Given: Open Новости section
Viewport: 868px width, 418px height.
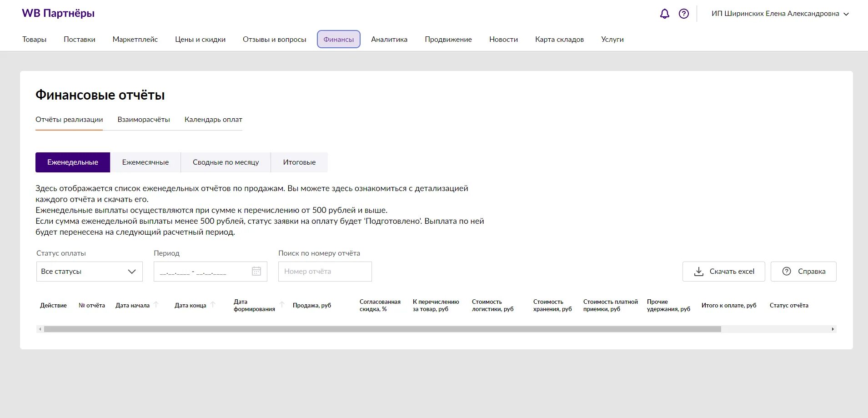Looking at the screenshot, I should point(503,40).
